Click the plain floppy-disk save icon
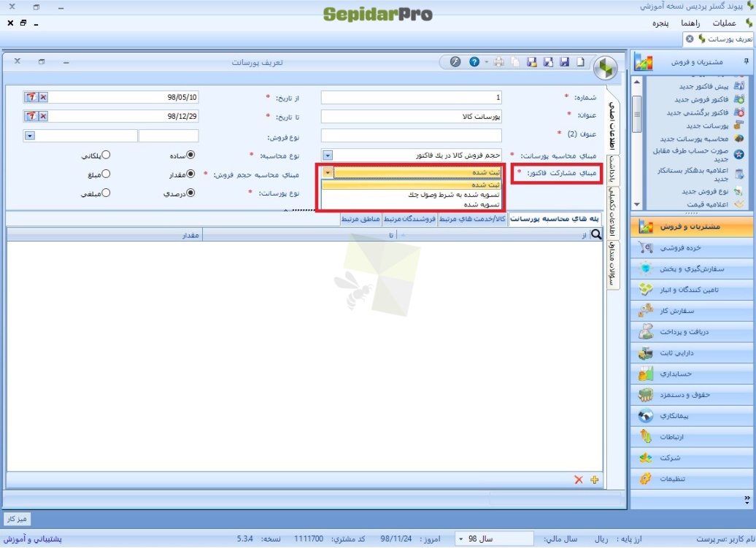 coord(564,62)
